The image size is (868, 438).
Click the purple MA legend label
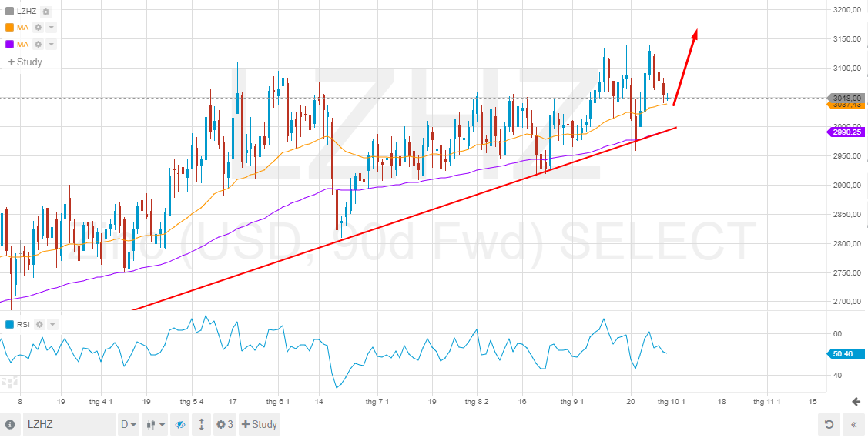(22, 44)
